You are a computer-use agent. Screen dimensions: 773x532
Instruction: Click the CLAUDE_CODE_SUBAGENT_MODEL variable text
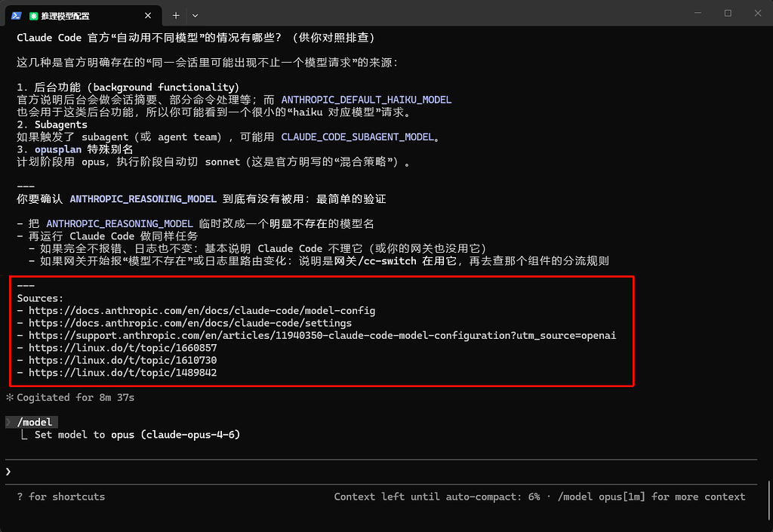[357, 137]
